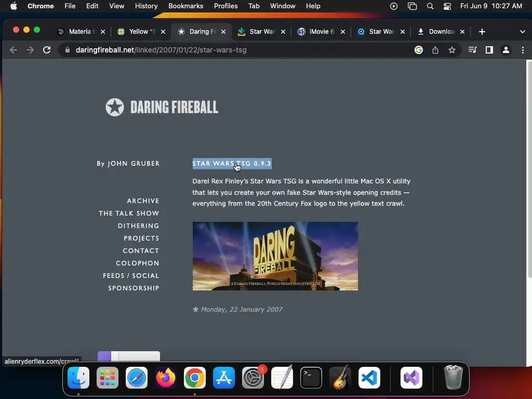Click the Daring Fireball star logo
Viewport: 532px width, 399px height.
click(115, 107)
